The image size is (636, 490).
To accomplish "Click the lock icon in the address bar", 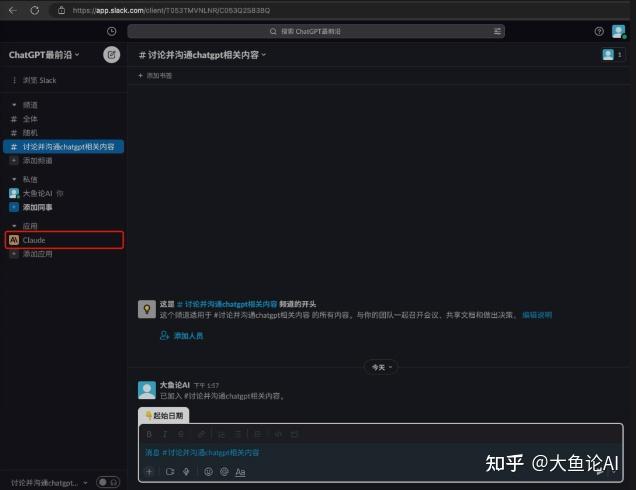I will (61, 10).
